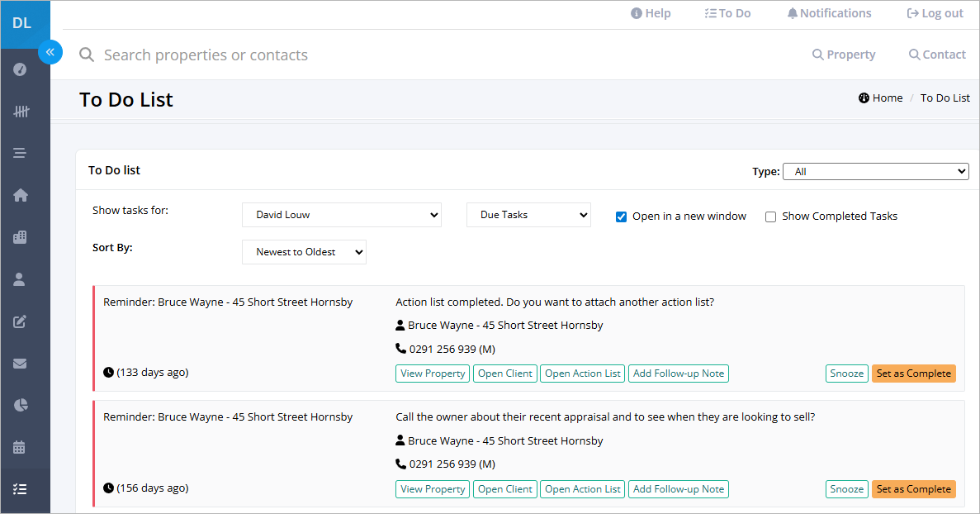Viewport: 980px width, 514px height.
Task: Click 'Call the owner about their recent appraisal' text
Action: coord(605,417)
